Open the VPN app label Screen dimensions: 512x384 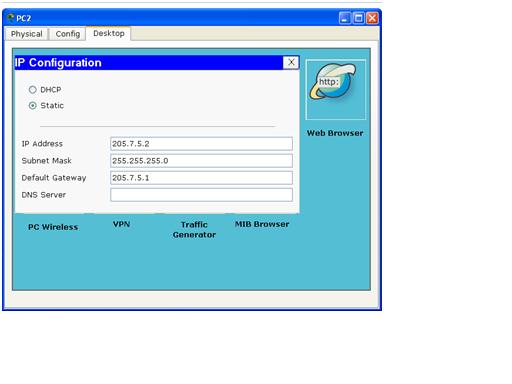point(121,224)
